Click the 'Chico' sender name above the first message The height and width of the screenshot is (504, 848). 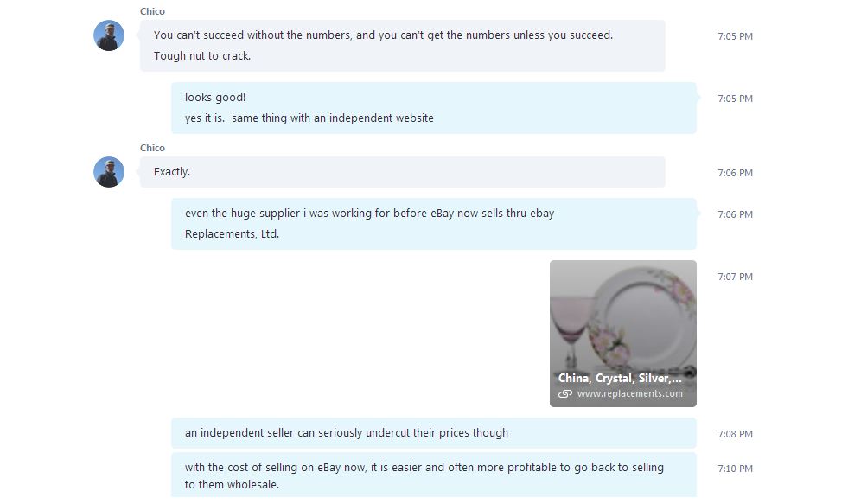(x=152, y=11)
